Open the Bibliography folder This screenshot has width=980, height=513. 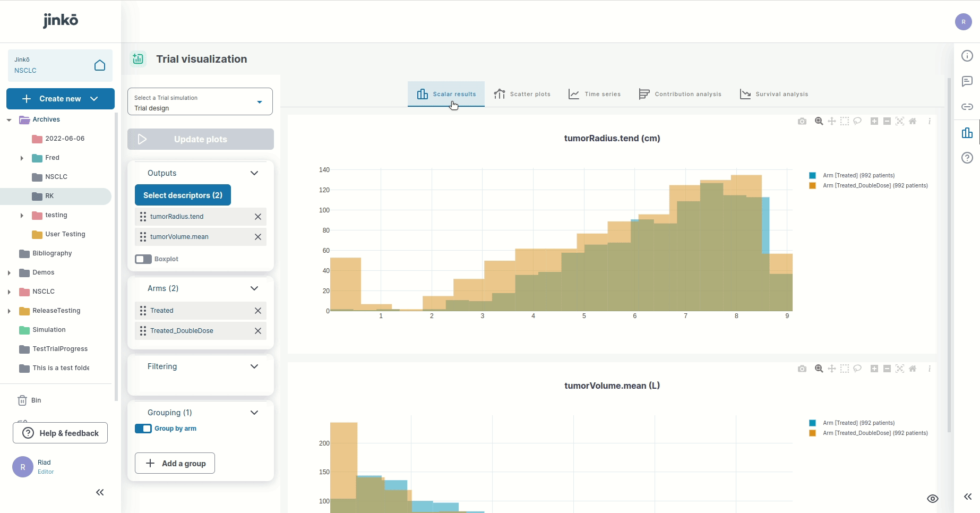[46, 253]
